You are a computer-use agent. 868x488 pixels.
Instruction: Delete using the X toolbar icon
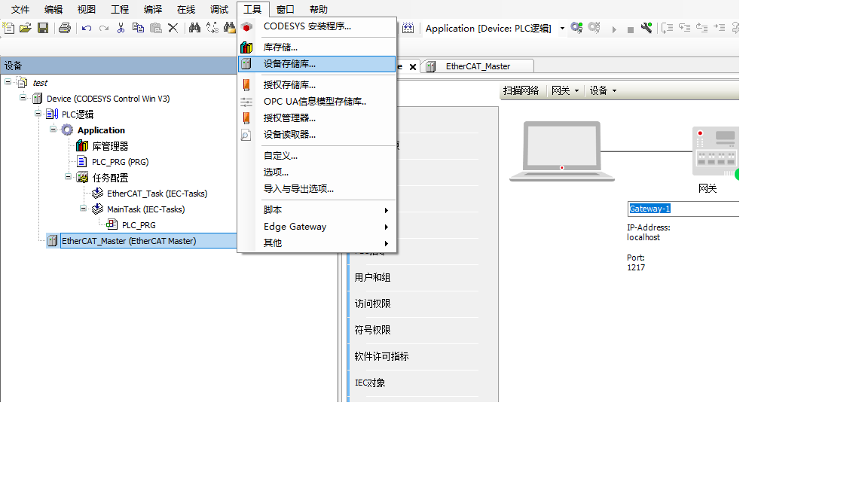(173, 28)
